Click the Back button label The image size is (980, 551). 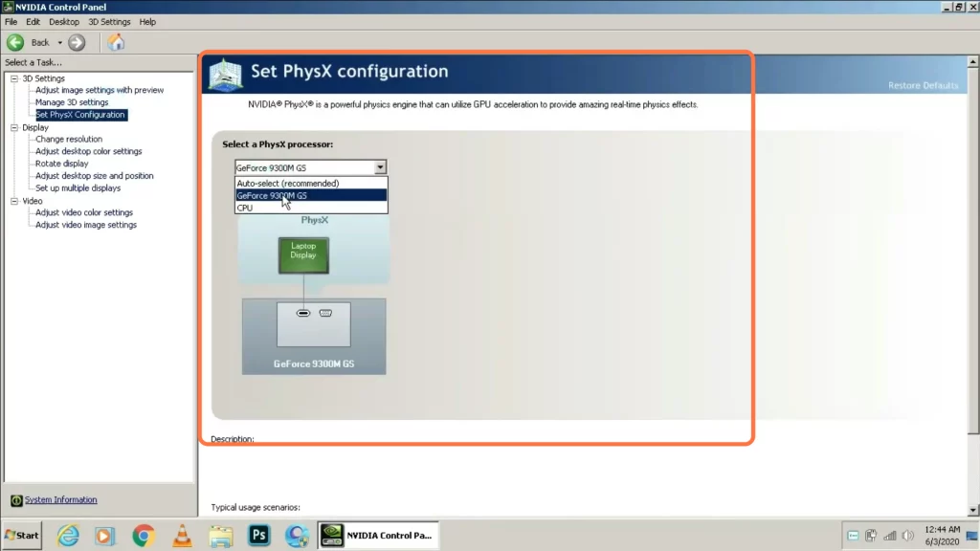(40, 42)
